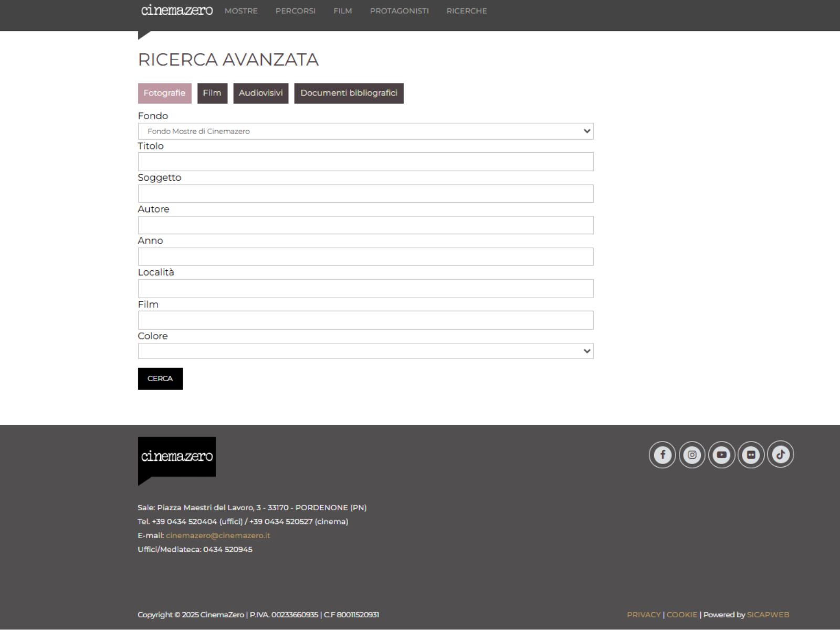Click into the Autore text field
This screenshot has width=840, height=630.
pyautogui.click(x=365, y=225)
